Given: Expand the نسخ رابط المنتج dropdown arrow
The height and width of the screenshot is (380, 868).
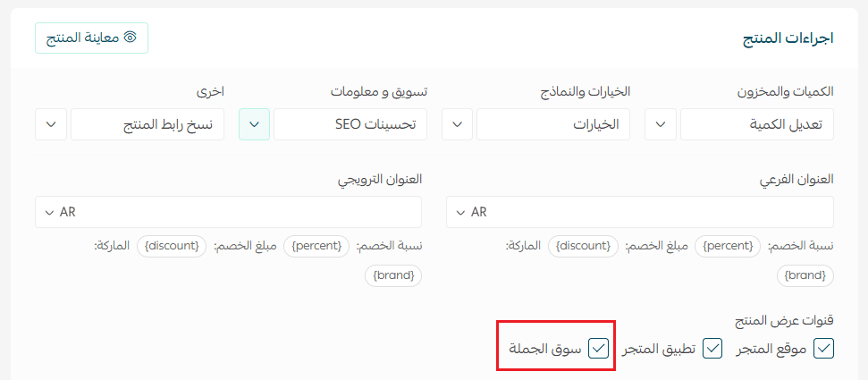Looking at the screenshot, I should [x=51, y=125].
